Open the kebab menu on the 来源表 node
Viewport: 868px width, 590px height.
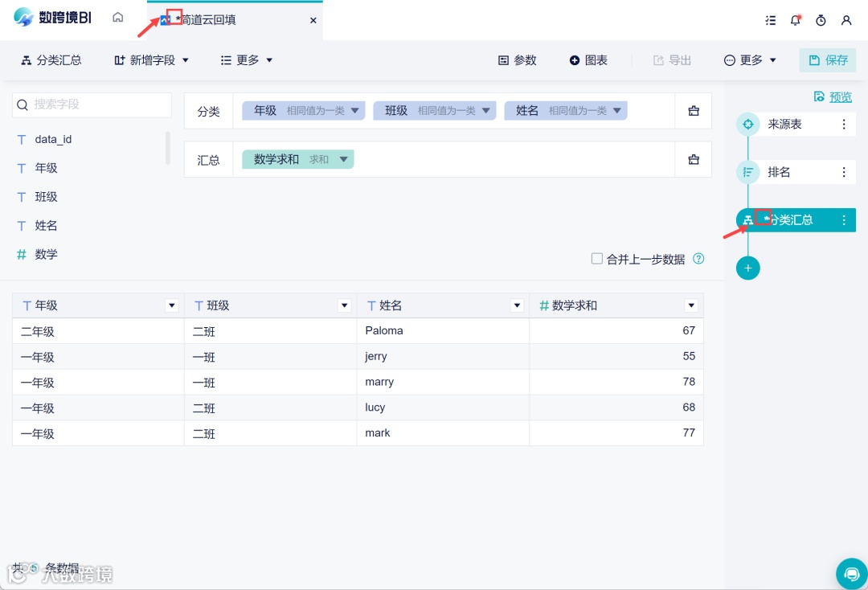click(843, 124)
